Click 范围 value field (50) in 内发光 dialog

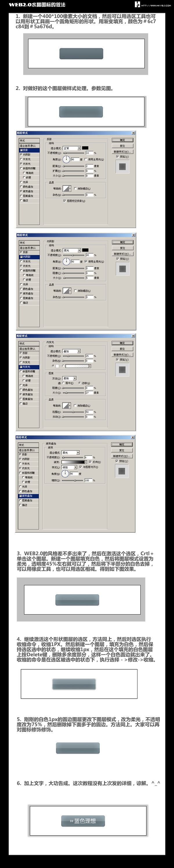point(89,412)
